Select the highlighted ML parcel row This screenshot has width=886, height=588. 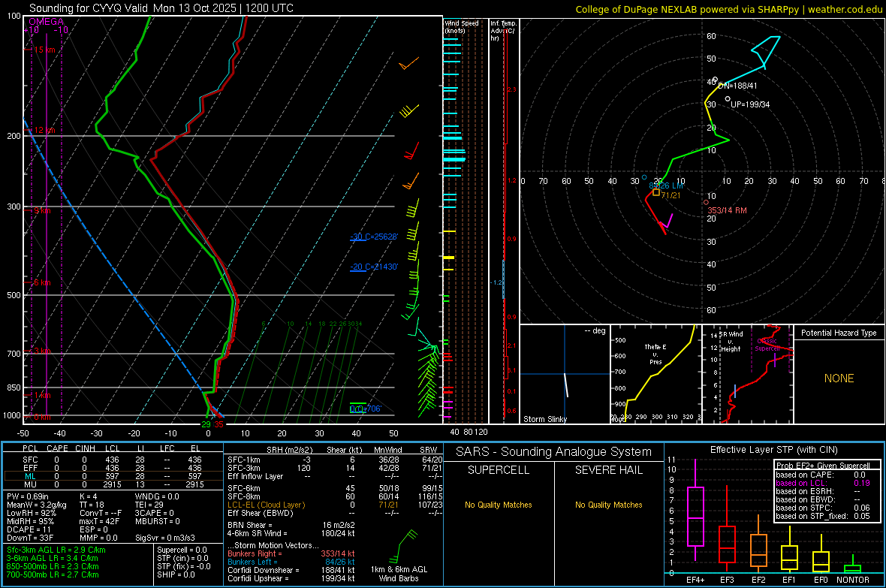pos(113,476)
